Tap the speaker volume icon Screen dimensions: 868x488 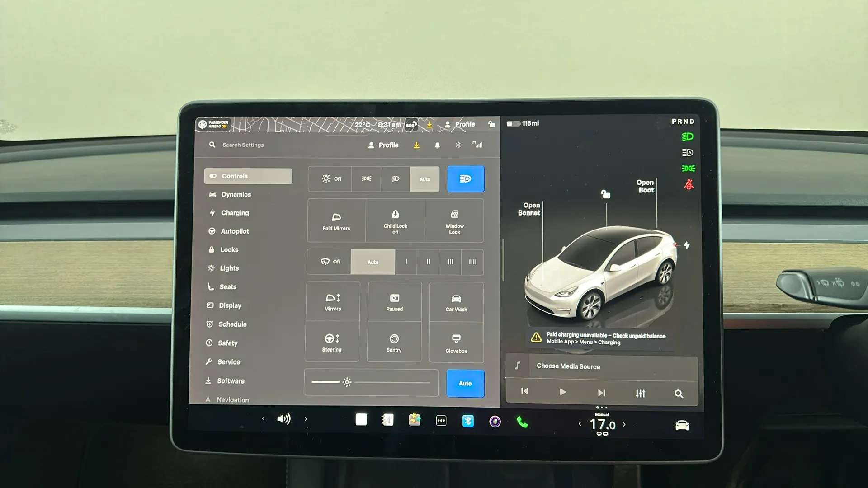click(x=284, y=419)
